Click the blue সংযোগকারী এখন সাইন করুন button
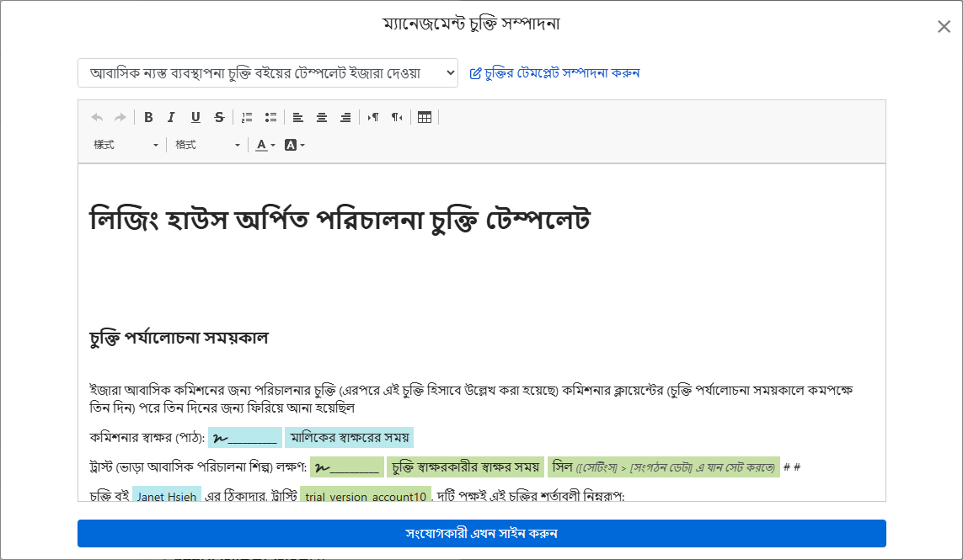The image size is (963, 560). [482, 534]
